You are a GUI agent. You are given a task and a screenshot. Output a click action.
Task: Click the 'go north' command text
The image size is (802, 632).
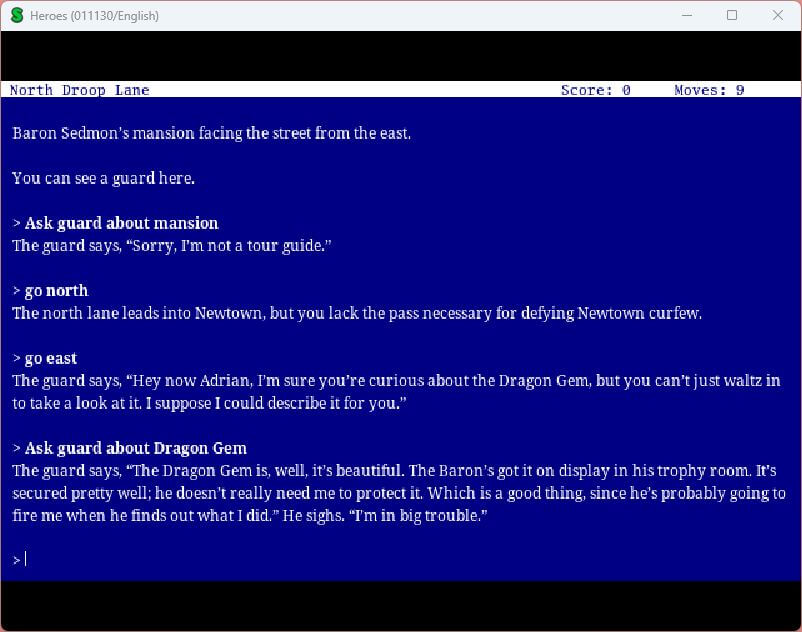56,290
